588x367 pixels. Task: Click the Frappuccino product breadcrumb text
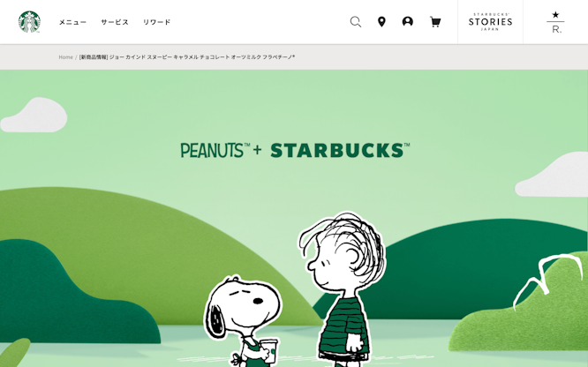(x=187, y=57)
